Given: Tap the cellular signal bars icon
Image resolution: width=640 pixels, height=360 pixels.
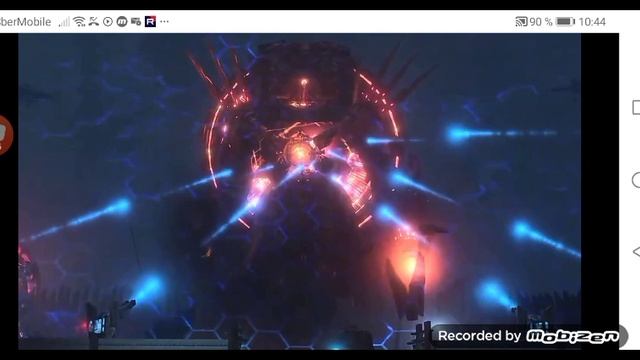Looking at the screenshot, I should [64, 22].
